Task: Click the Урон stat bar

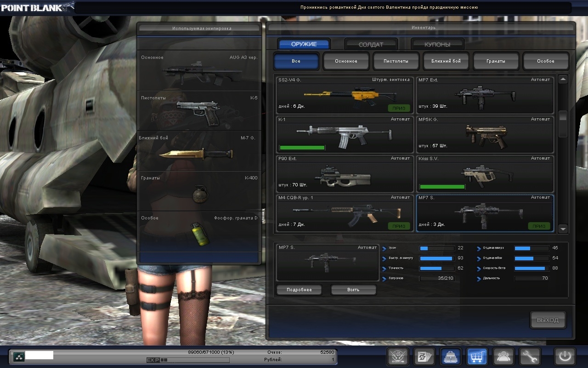Action: 437,248
